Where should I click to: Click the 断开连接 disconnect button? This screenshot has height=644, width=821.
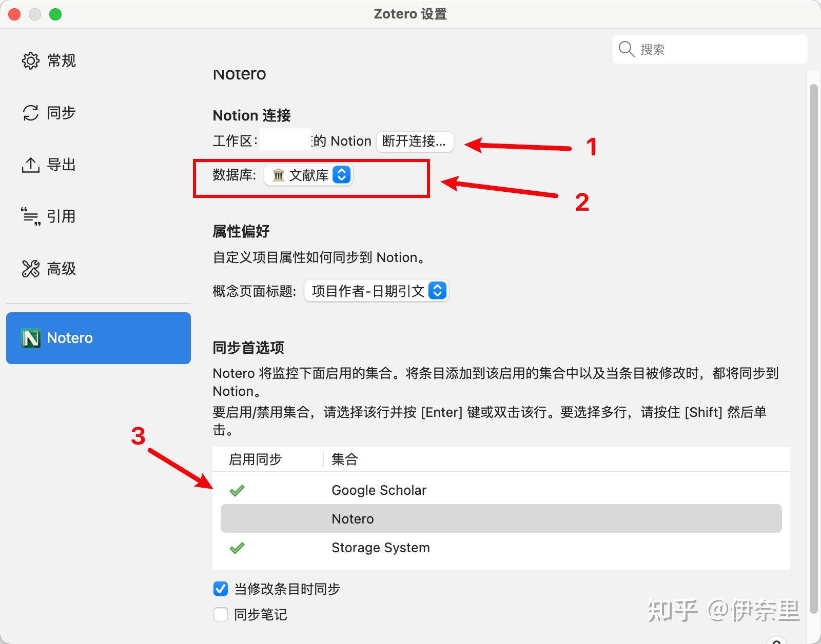[415, 142]
